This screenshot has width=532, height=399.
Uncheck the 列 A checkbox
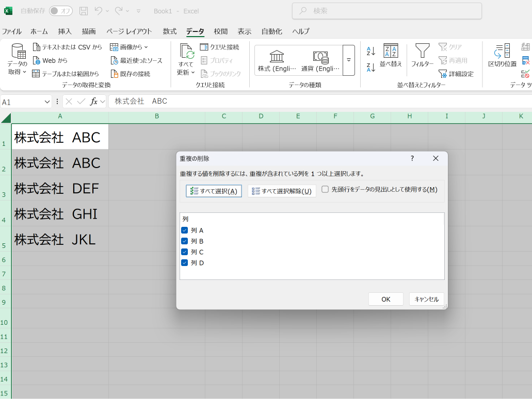pos(185,230)
